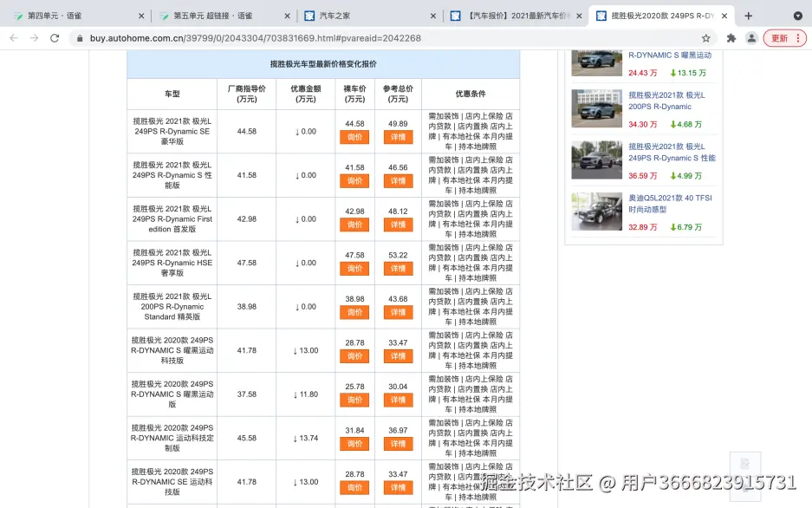Go back to the previous page
The image size is (812, 508).
[x=14, y=38]
